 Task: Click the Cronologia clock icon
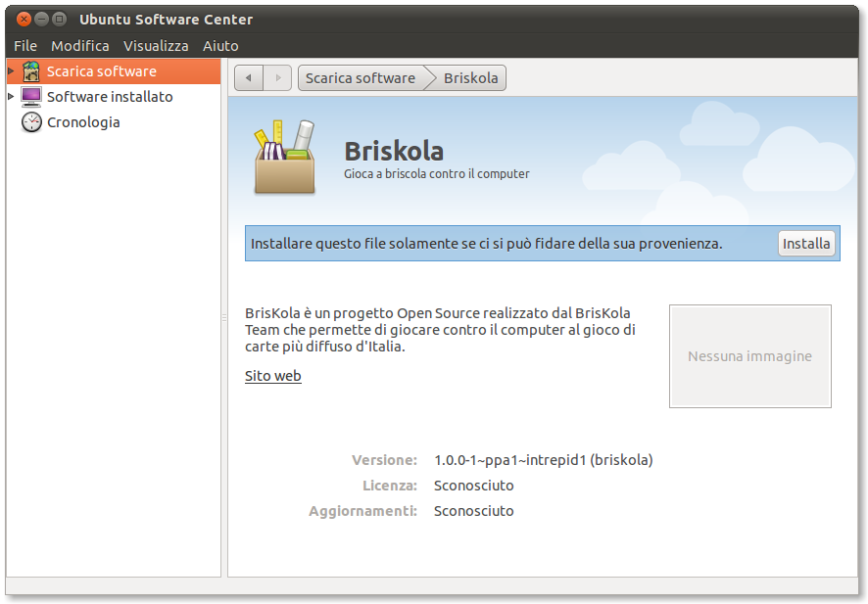coord(31,122)
